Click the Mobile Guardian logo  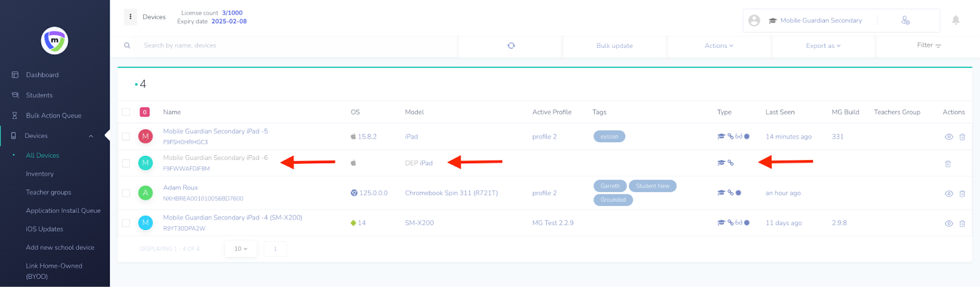click(55, 41)
